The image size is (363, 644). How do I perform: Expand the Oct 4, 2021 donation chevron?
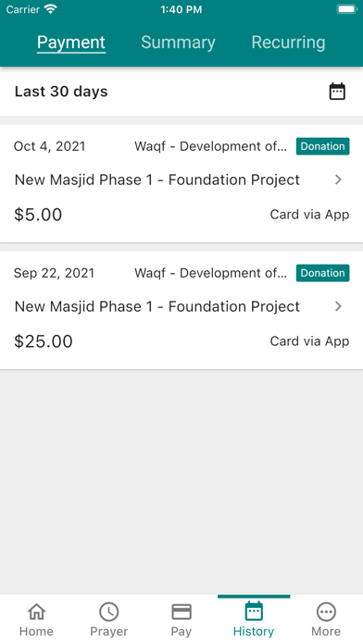(338, 180)
